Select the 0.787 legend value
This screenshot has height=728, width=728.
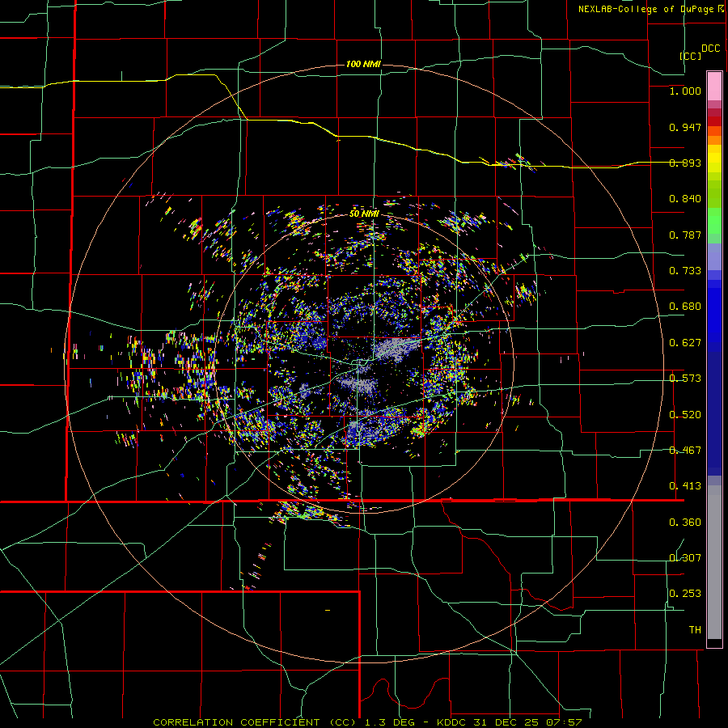[x=685, y=235]
